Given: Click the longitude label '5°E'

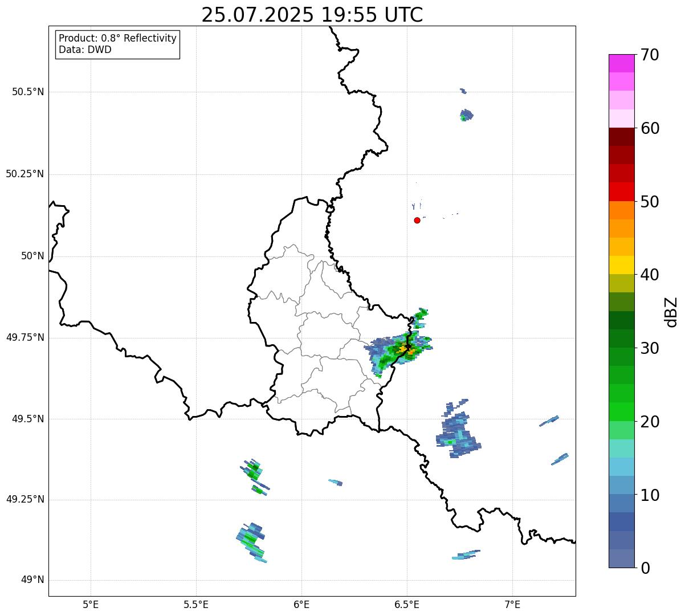Looking at the screenshot, I should tap(91, 605).
